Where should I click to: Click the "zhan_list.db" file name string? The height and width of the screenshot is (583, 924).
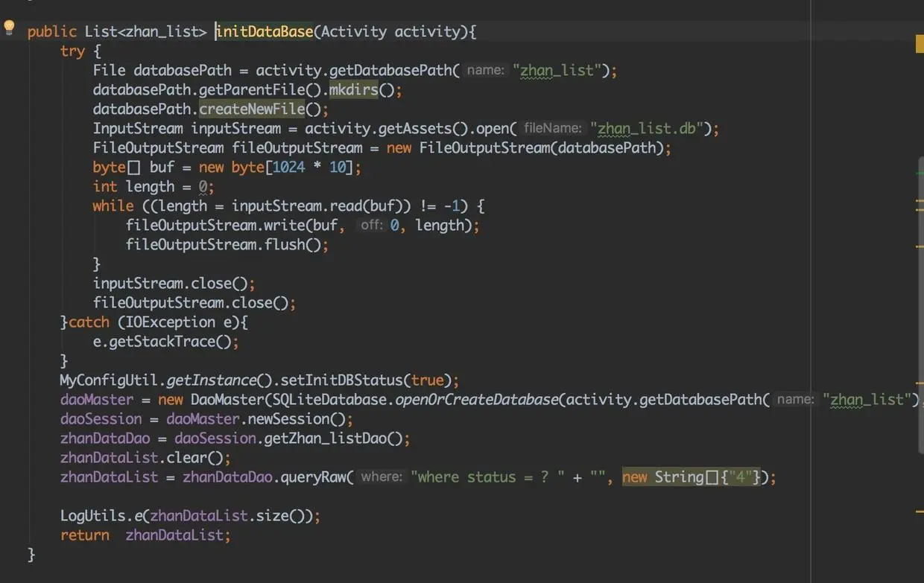tap(648, 128)
